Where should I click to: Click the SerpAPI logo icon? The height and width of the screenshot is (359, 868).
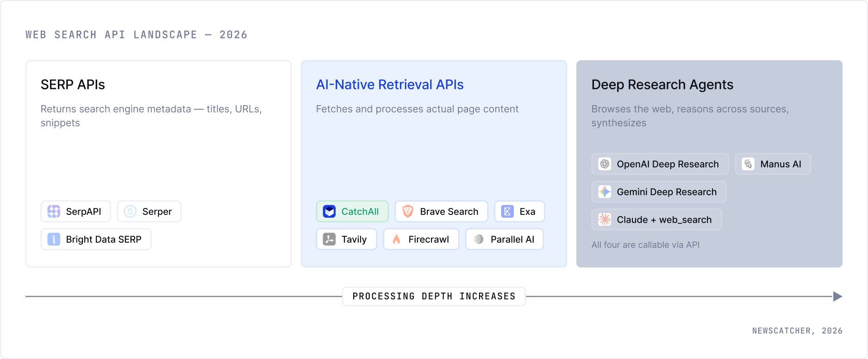tap(54, 212)
